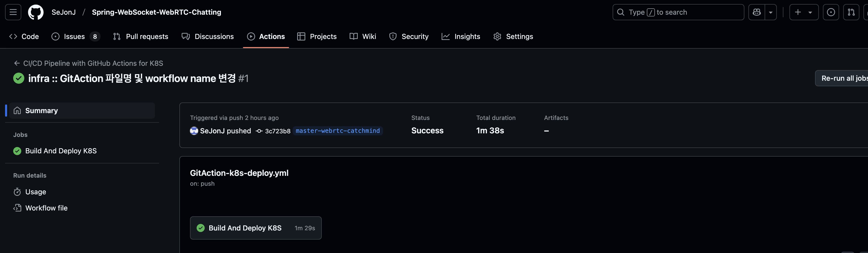Switch to the Discussions tab
This screenshot has width=868, height=253.
[207, 36]
